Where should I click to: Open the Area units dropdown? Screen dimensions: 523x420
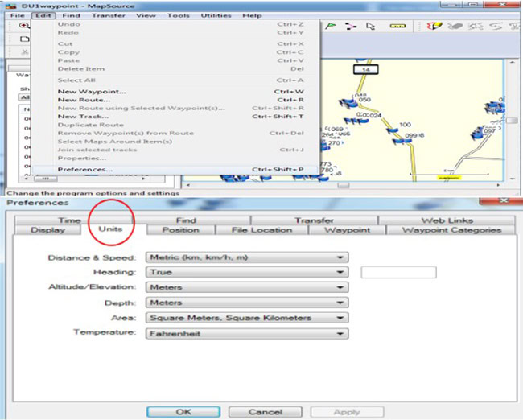pyautogui.click(x=247, y=318)
